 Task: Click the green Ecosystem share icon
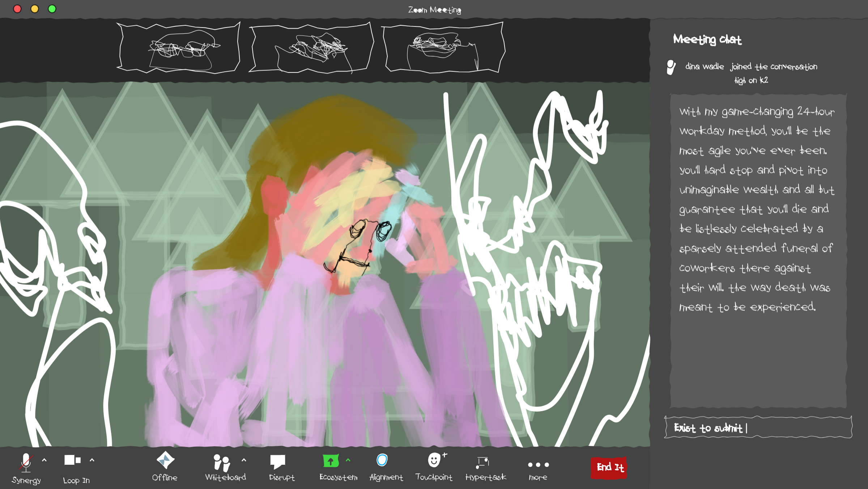click(x=331, y=461)
